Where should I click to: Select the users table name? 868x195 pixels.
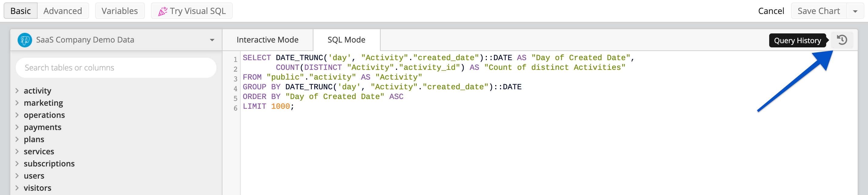[34, 176]
